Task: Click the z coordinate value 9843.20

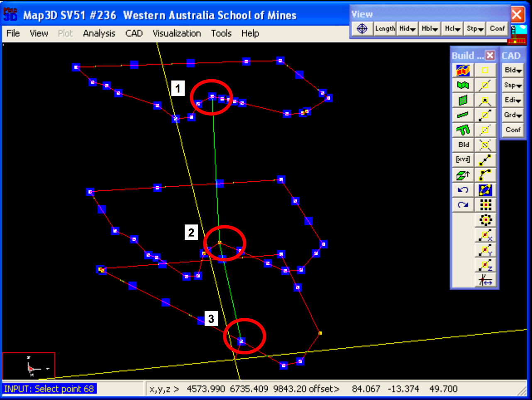Action: [290, 389]
